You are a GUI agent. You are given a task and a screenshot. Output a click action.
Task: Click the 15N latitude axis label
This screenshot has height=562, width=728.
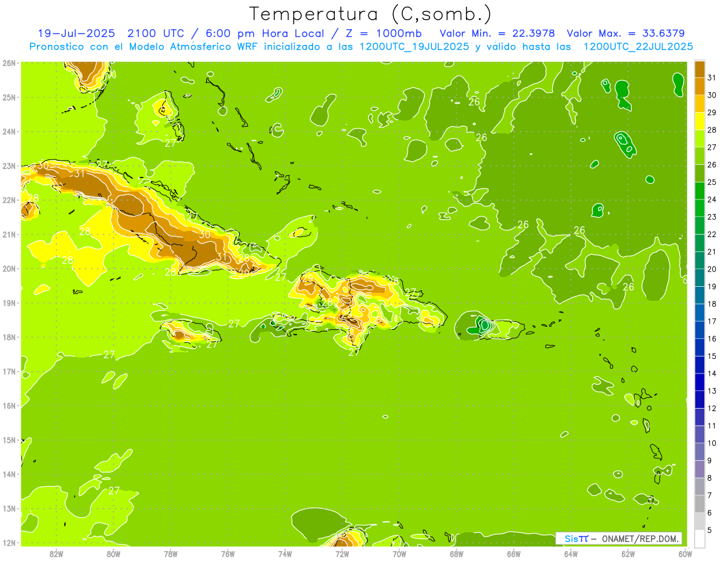(9, 440)
